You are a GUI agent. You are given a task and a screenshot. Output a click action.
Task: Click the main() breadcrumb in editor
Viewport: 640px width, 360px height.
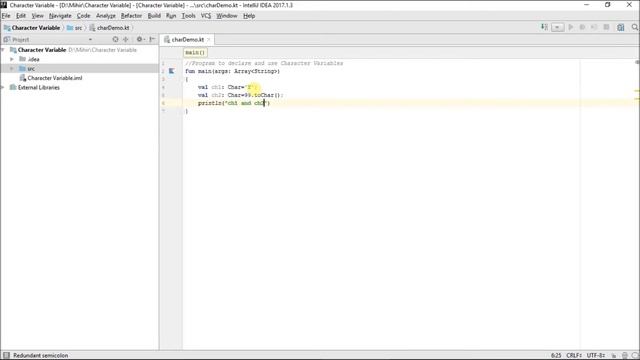click(x=195, y=53)
